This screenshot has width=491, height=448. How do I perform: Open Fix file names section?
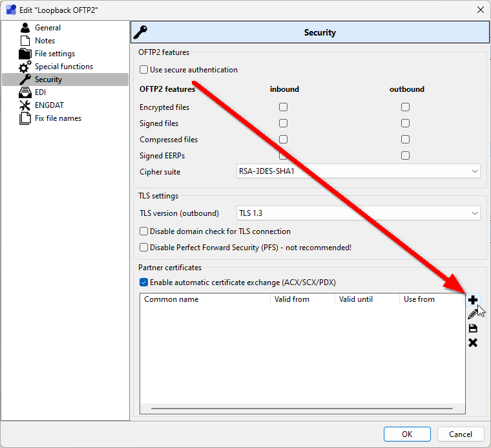click(x=57, y=118)
